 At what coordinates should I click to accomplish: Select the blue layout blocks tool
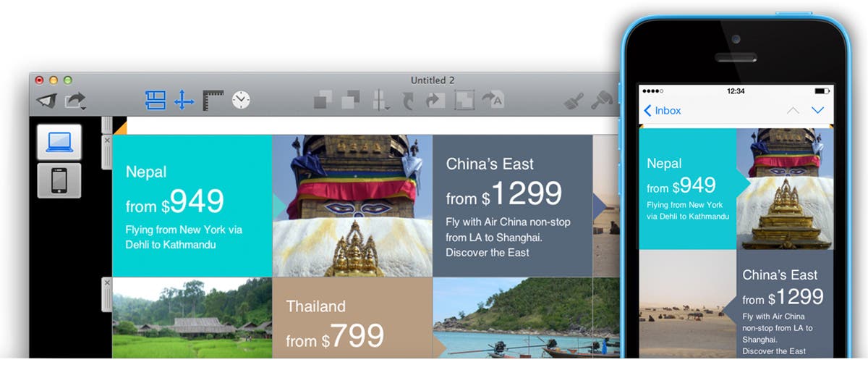point(156,100)
